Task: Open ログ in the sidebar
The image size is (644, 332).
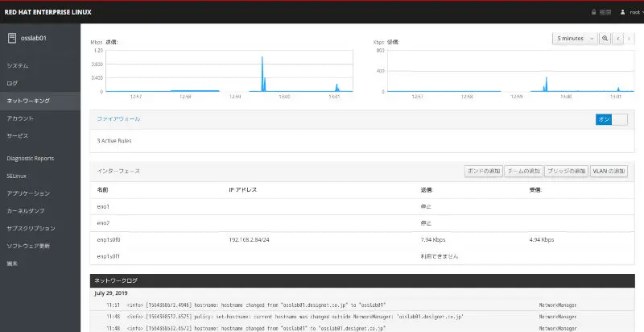Action: 12,84
